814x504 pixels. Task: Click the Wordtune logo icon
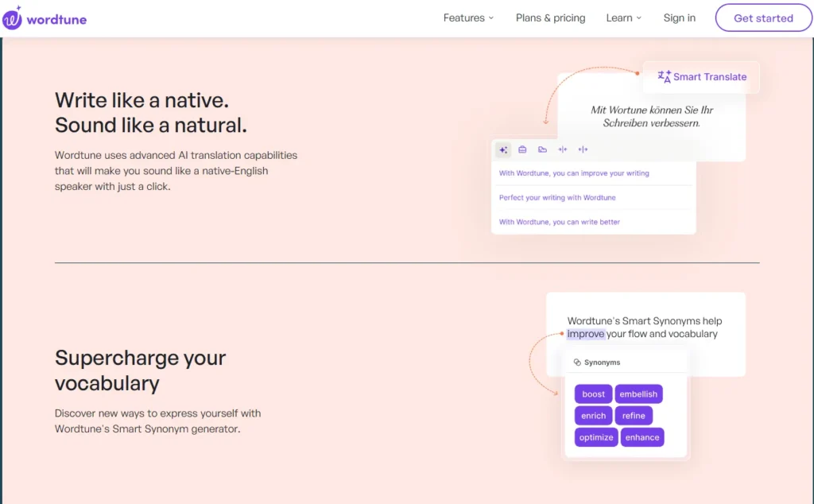(12, 18)
